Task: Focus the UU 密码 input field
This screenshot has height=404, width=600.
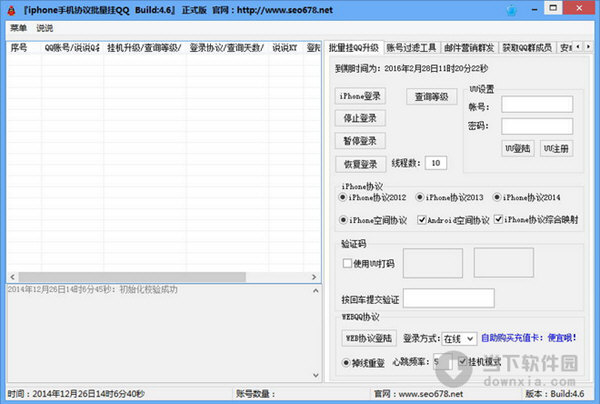Action: point(537,126)
